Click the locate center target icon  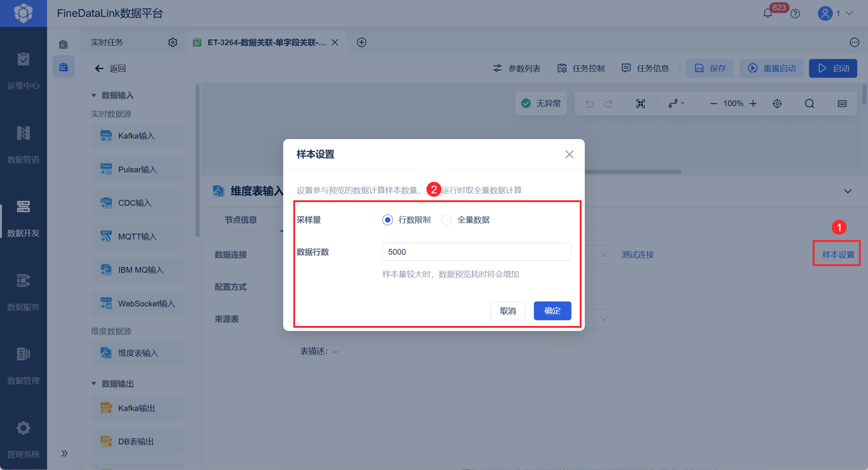tap(777, 103)
